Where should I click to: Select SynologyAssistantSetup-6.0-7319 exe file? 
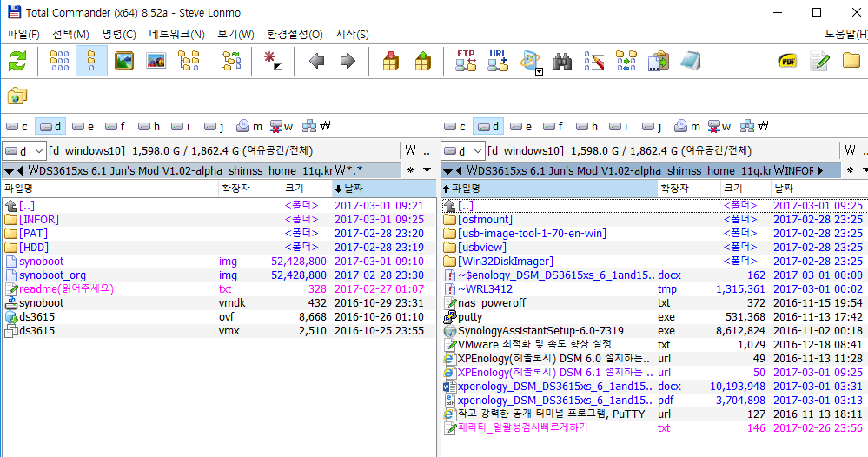tap(654, 331)
